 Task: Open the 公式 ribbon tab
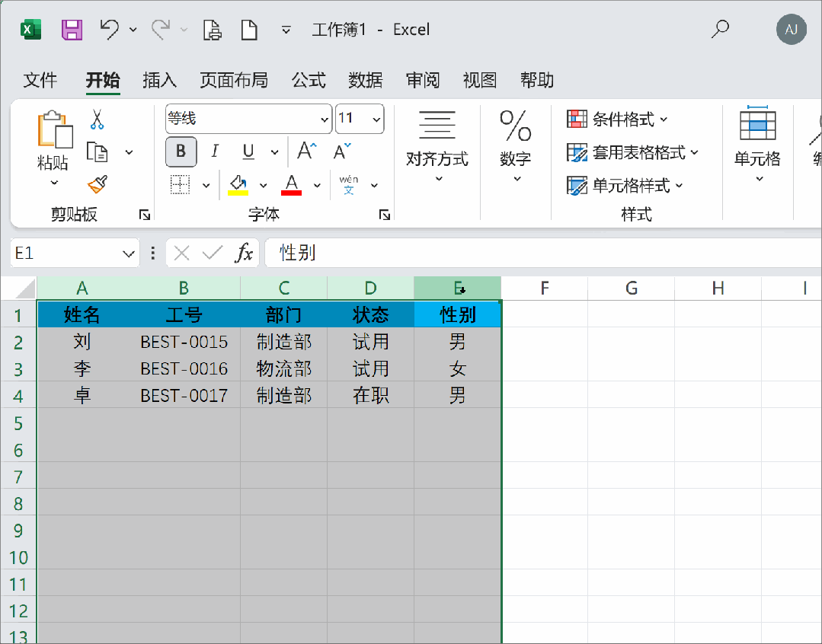[x=309, y=80]
